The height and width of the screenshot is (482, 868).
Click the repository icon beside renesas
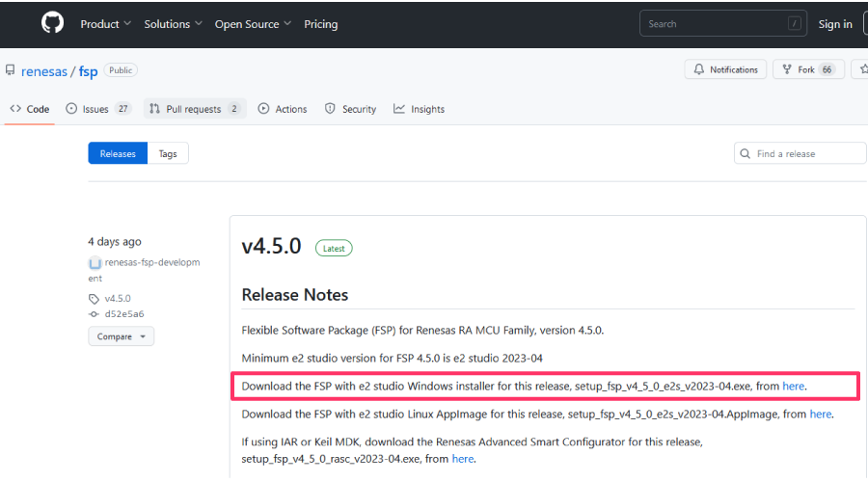(10, 70)
